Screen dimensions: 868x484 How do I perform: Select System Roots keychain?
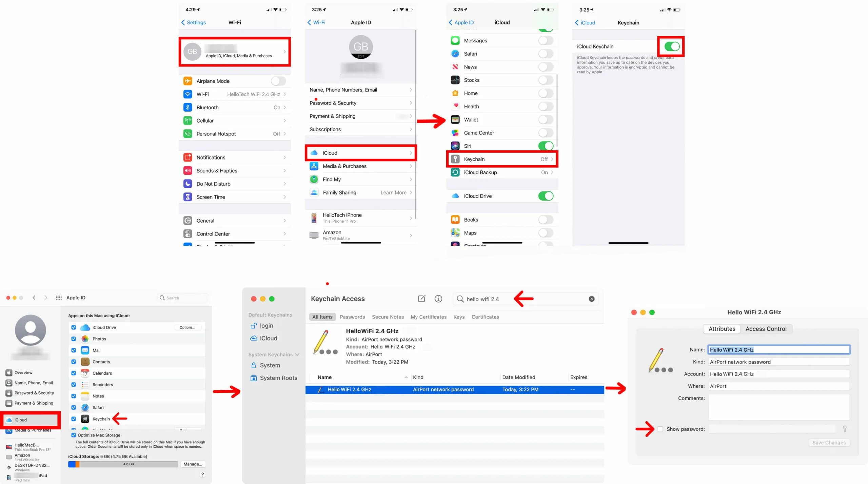[278, 378]
